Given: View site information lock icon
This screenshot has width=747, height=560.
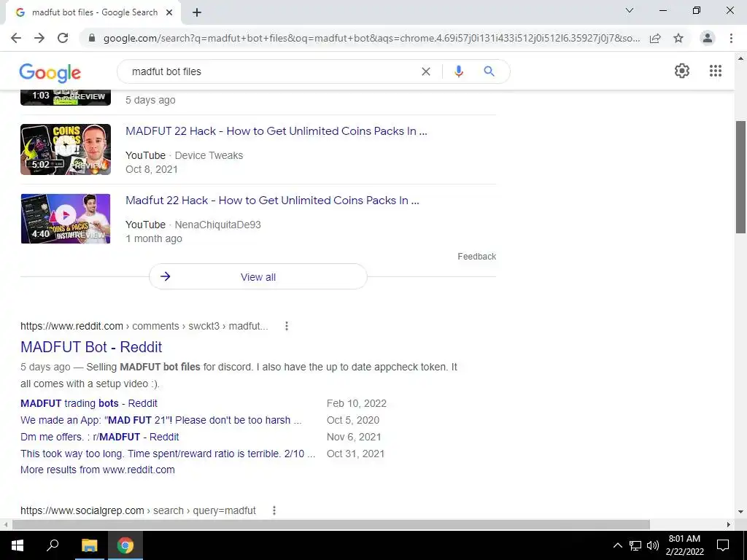Looking at the screenshot, I should point(93,38).
